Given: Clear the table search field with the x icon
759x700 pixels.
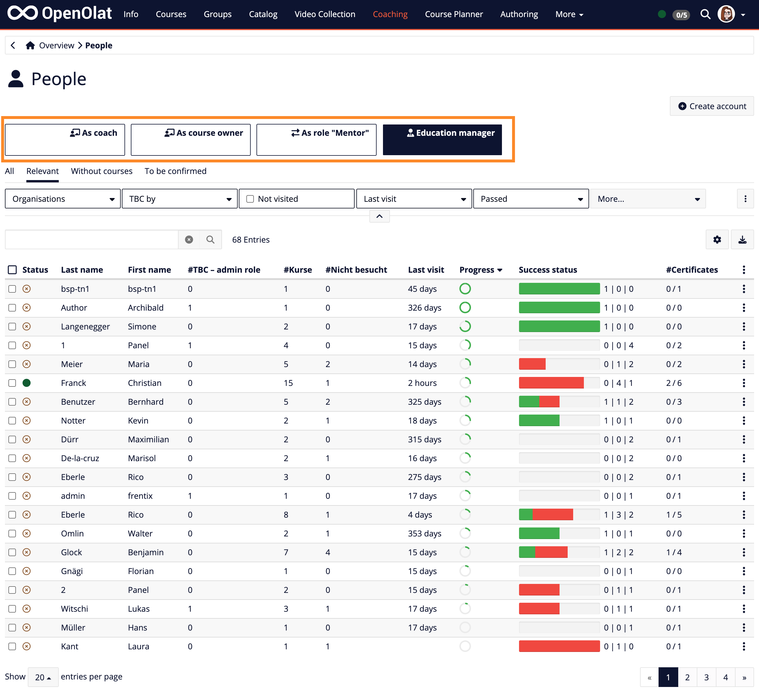Looking at the screenshot, I should (x=189, y=239).
